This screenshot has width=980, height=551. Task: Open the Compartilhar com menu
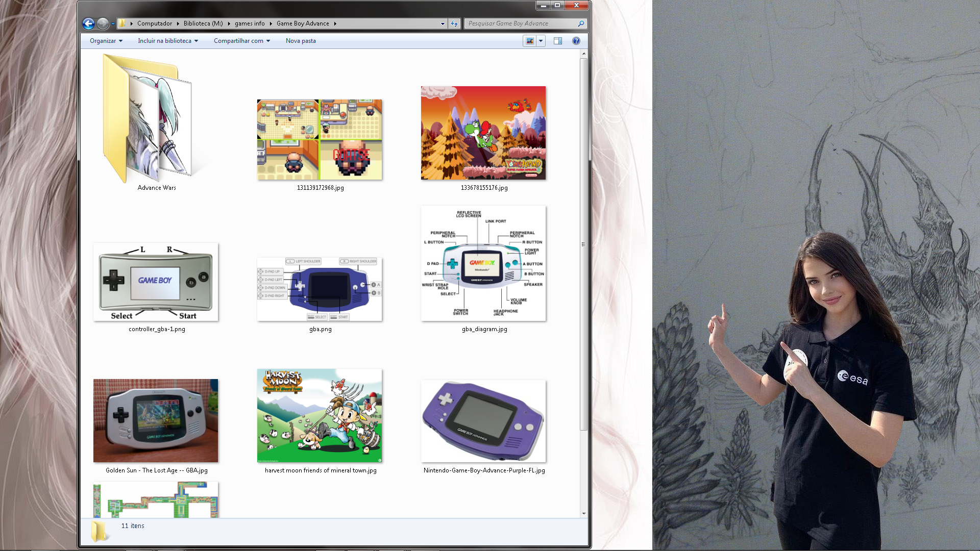pyautogui.click(x=242, y=41)
